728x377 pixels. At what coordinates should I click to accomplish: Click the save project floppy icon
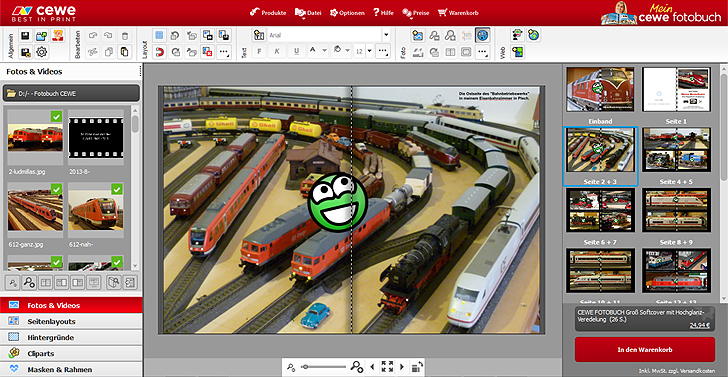[25, 35]
